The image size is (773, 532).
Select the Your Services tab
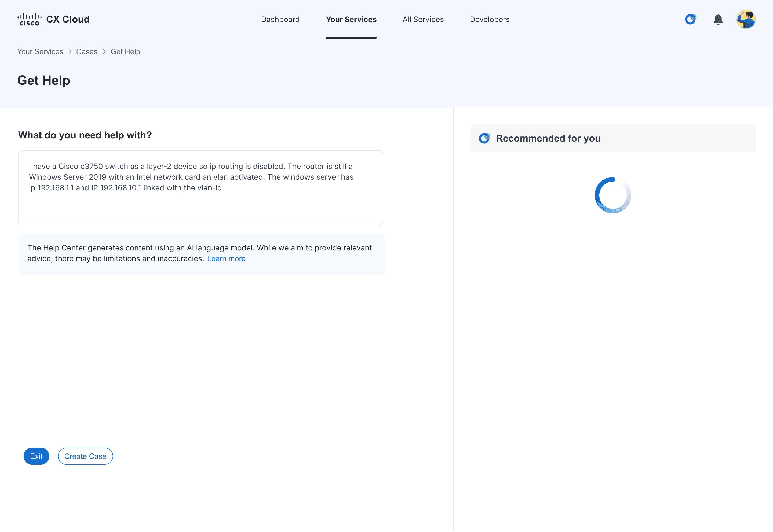click(351, 19)
